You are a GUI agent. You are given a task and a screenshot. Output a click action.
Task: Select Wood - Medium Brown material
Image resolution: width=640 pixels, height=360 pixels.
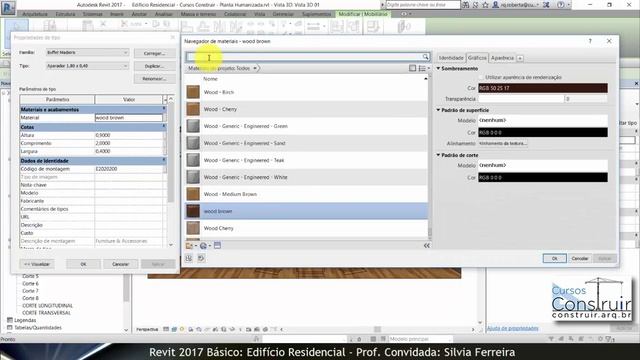click(x=306, y=194)
